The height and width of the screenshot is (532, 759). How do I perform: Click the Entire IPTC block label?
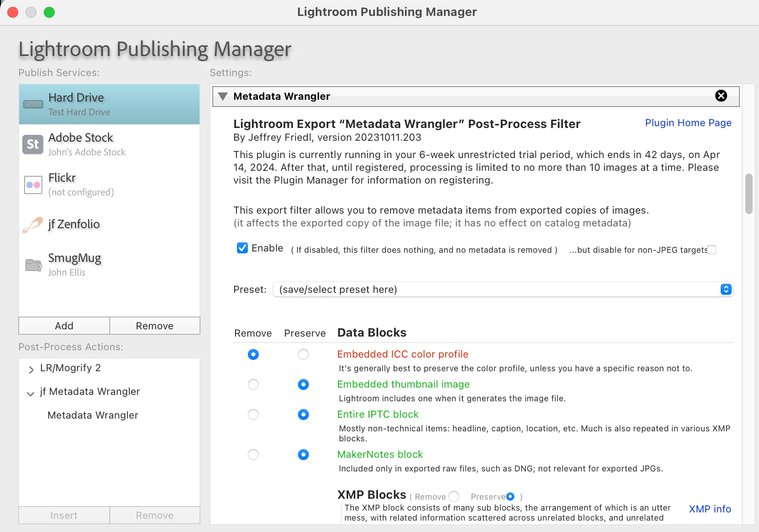(378, 414)
